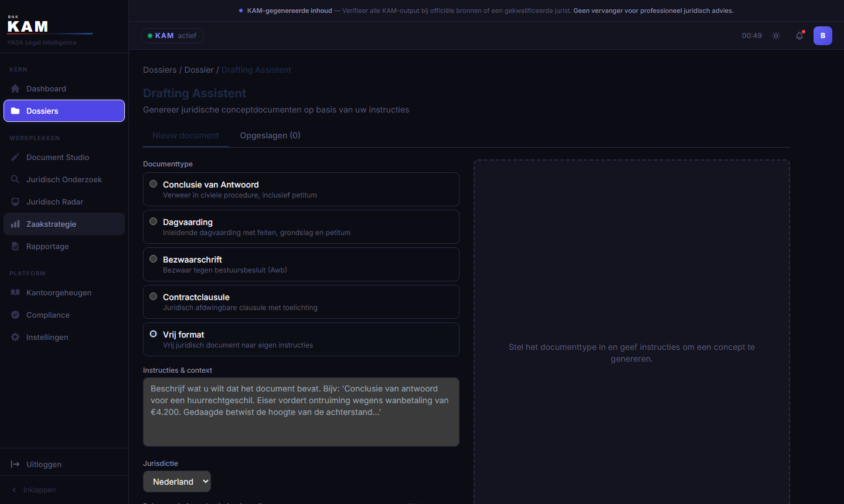
Task: Open notifications via the bell icon
Action: (x=799, y=36)
